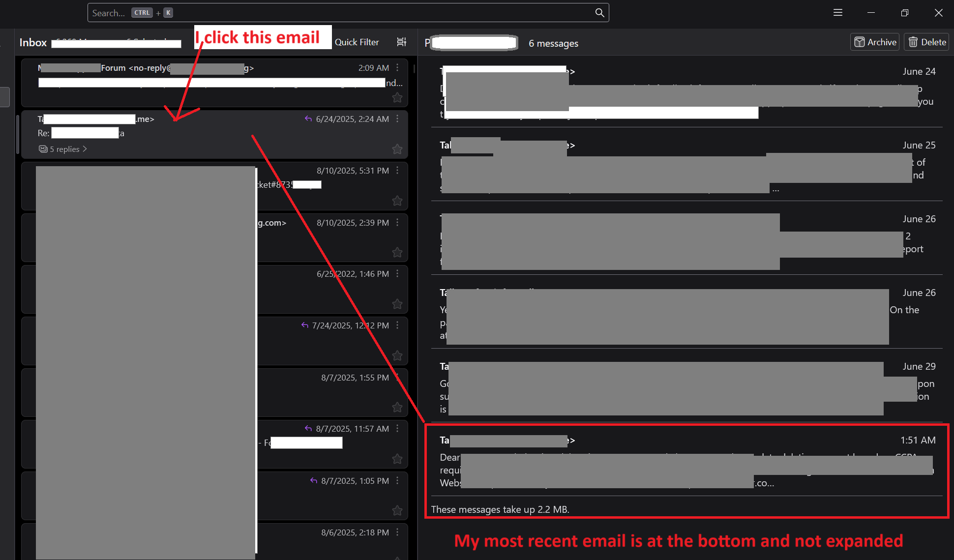
Task: Click the Archive button
Action: 875,42
